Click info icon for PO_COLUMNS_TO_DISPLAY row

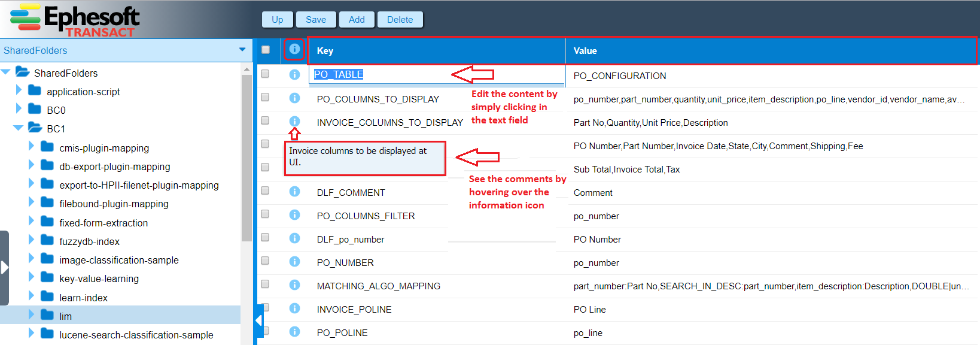(294, 98)
